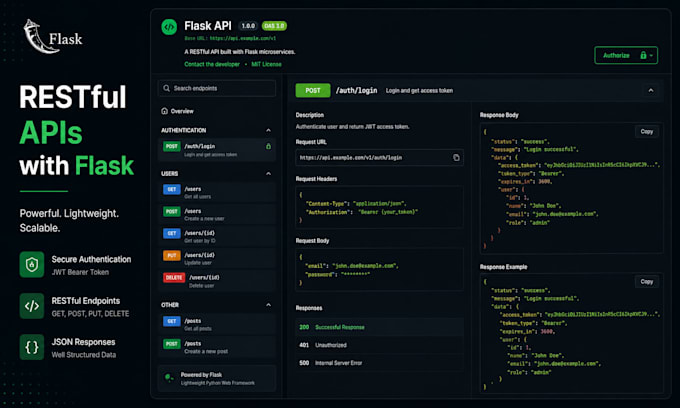Select DELETE /users/{id} endpoint
This screenshot has height=408, width=680.
coord(217,281)
